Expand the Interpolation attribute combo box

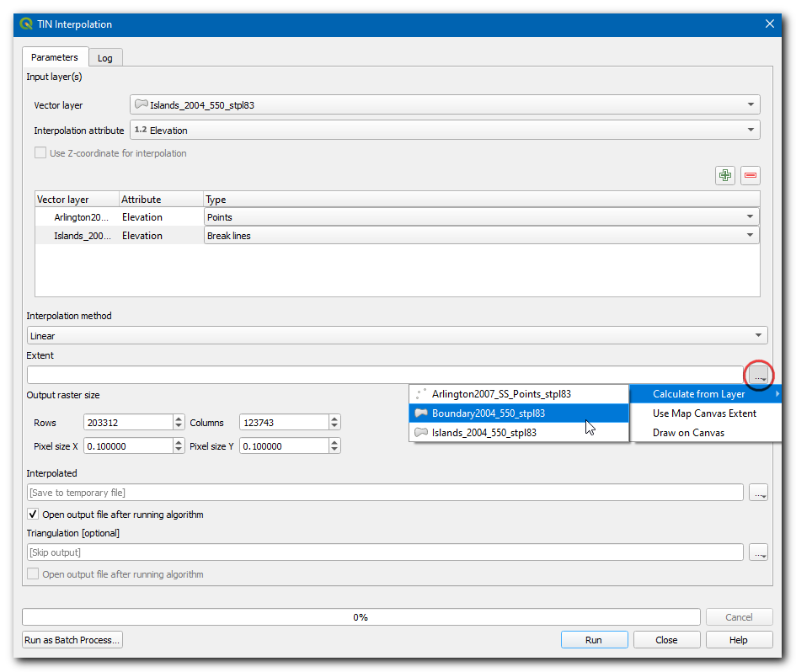coord(445,131)
